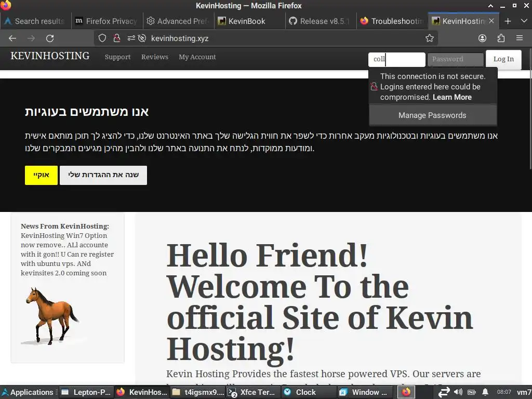The height and width of the screenshot is (399, 532).
Task: Switch to the Xfce Terminal taskbar window
Action: pyautogui.click(x=253, y=392)
